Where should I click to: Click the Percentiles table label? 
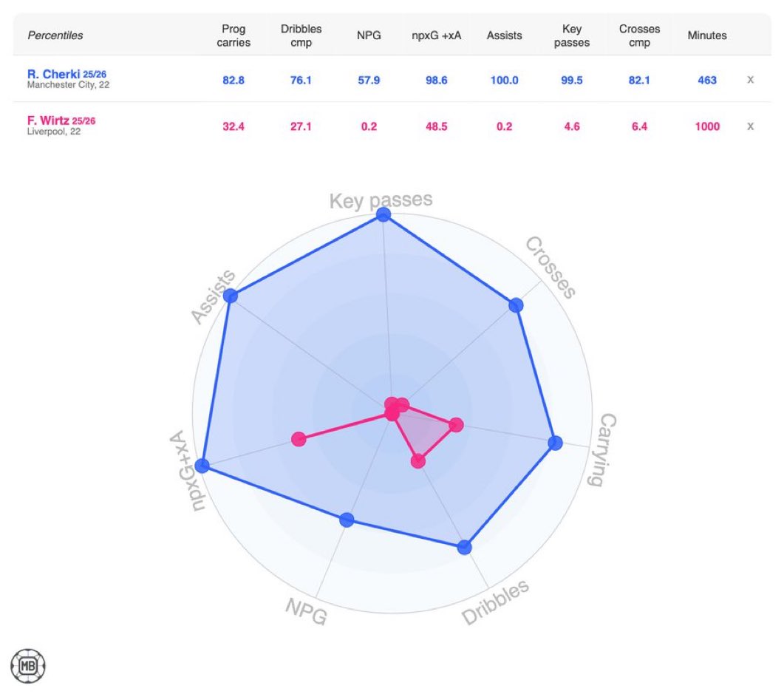pos(55,35)
